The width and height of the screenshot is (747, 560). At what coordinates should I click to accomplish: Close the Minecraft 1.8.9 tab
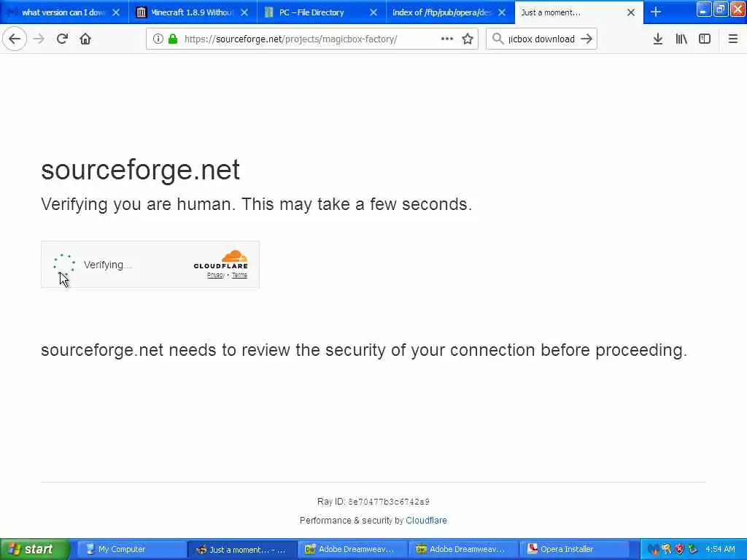[x=244, y=12]
